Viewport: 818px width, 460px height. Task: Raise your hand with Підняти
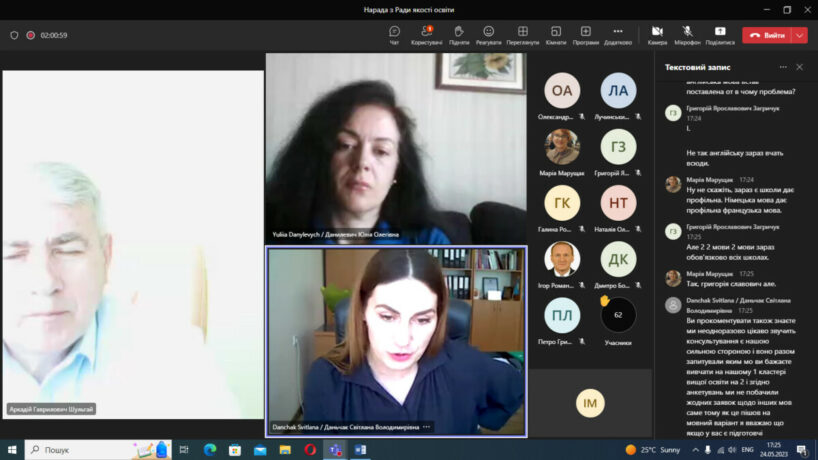pyautogui.click(x=459, y=35)
